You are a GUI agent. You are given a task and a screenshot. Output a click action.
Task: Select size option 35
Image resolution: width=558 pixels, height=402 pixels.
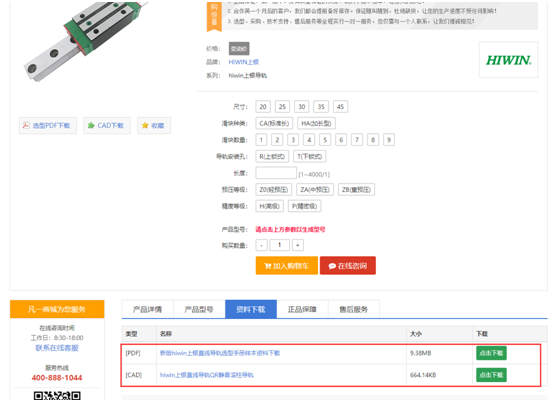321,107
